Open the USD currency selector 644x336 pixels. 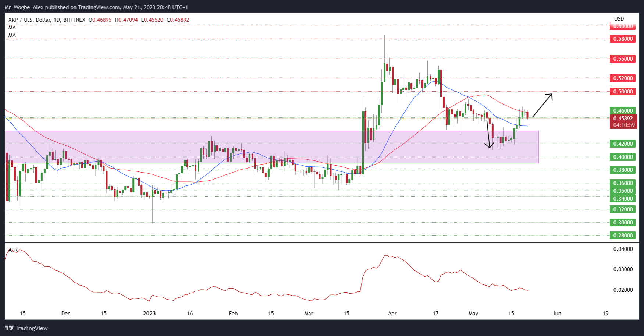coord(619,19)
